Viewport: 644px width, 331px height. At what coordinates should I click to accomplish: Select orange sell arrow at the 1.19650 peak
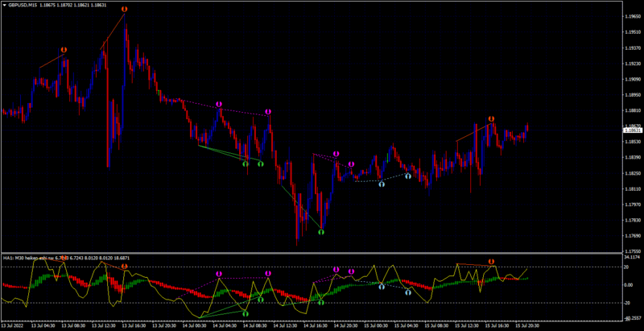click(x=125, y=9)
